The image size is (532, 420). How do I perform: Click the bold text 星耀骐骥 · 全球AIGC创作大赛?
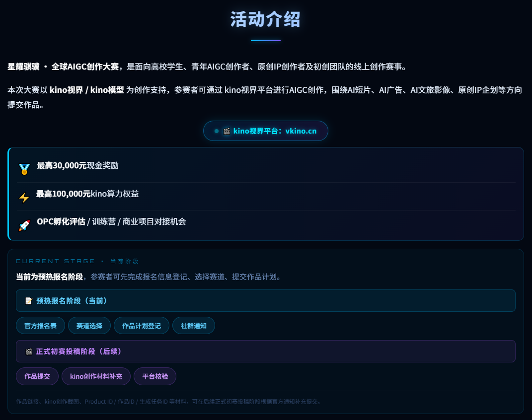[63, 67]
